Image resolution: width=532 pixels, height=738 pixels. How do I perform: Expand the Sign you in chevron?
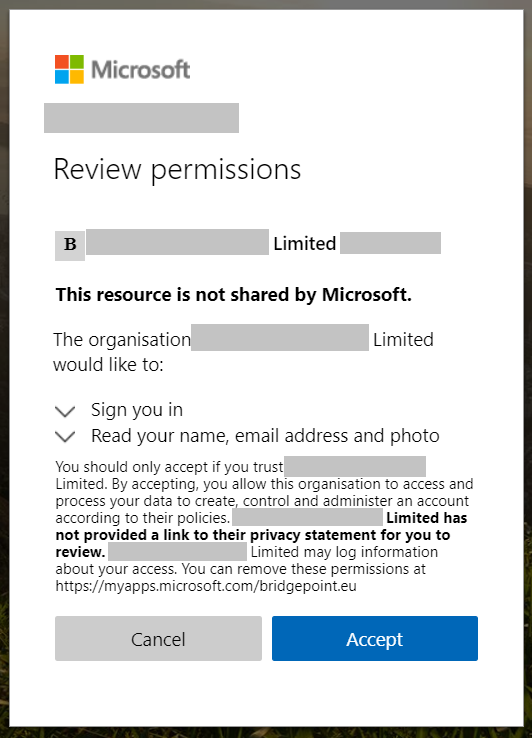click(x=65, y=411)
